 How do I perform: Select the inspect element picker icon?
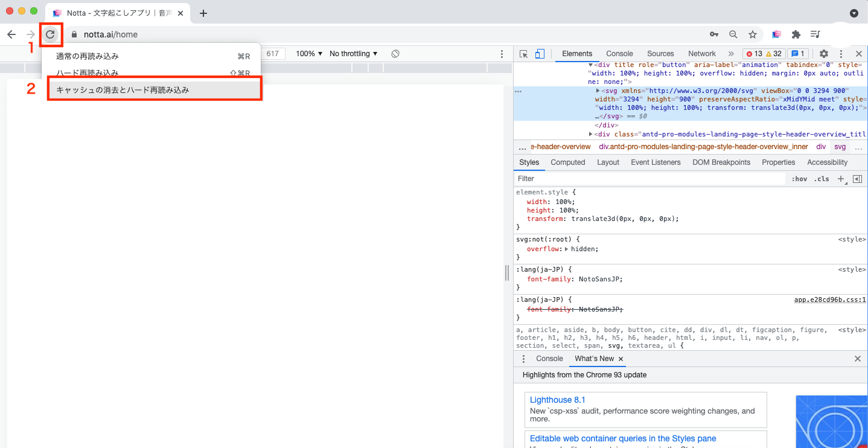point(524,54)
